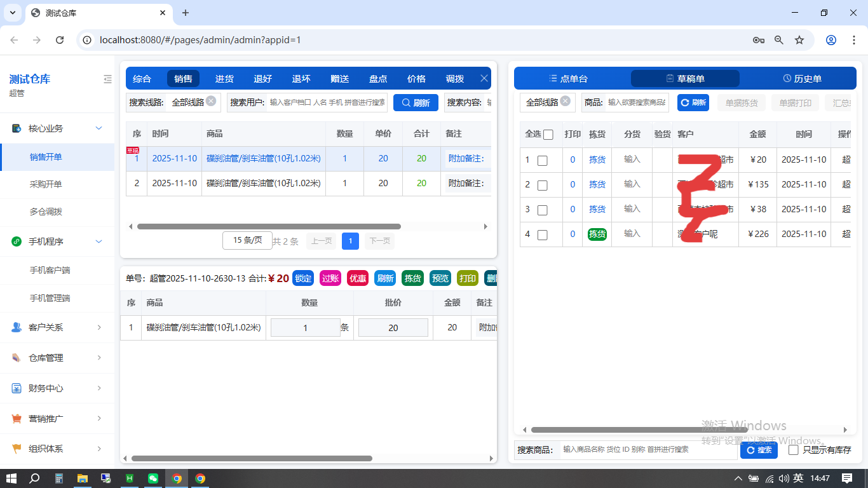Click the 刷新 refresh icon in draft panel
This screenshot has width=868, height=488.
click(x=693, y=102)
